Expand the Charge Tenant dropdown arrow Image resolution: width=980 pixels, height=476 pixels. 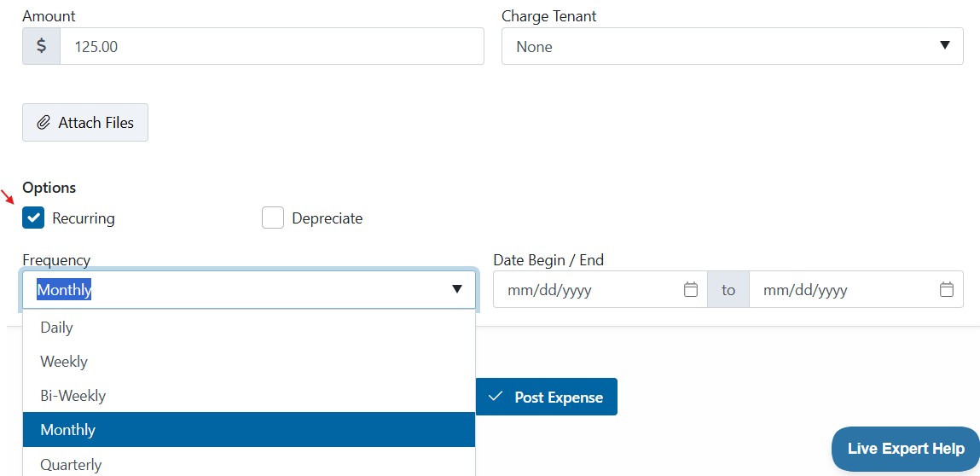[945, 45]
